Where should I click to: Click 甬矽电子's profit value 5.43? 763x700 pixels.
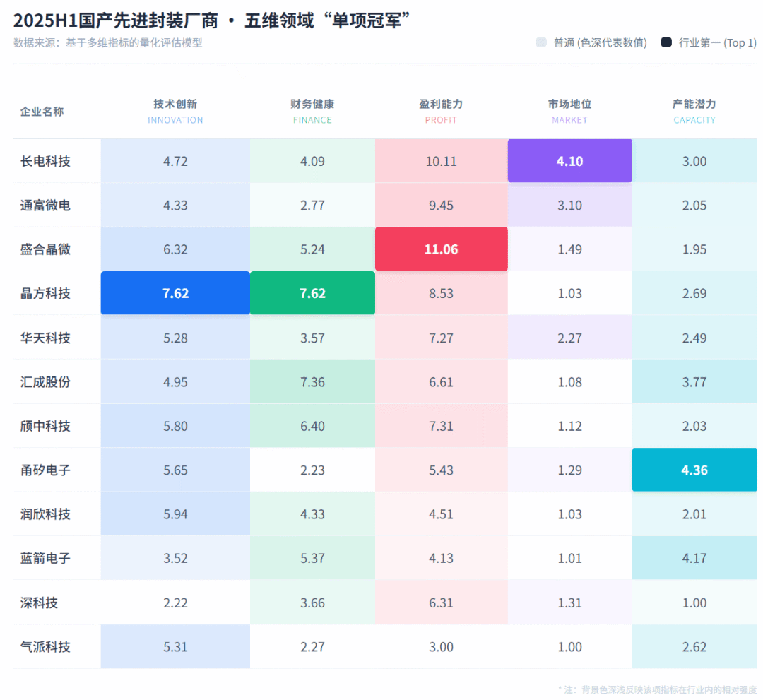[441, 470]
